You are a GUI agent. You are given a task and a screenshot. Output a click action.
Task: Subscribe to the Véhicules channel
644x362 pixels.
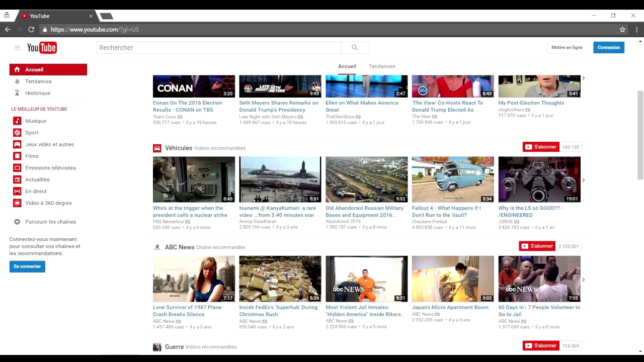tap(541, 147)
